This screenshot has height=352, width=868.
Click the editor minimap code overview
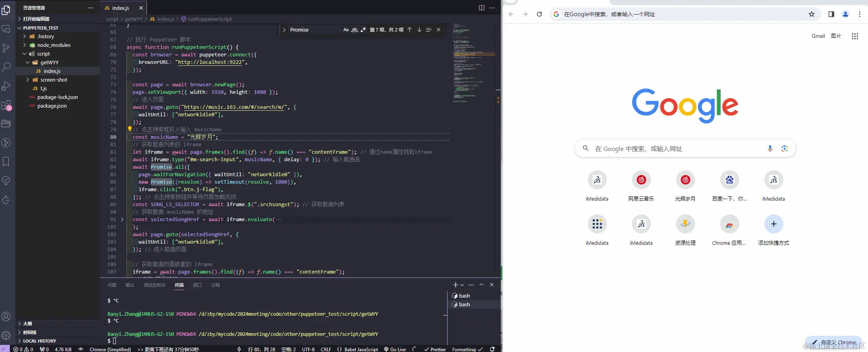(x=474, y=63)
